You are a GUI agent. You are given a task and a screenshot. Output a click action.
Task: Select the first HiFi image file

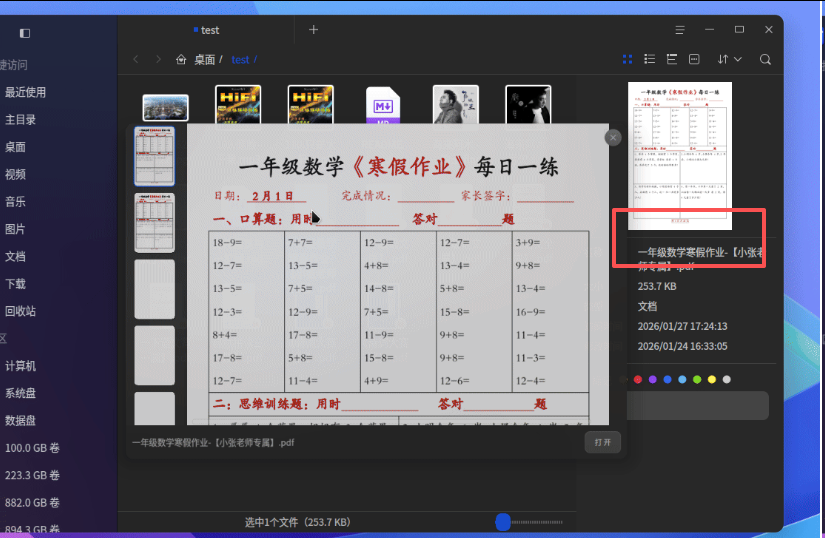pyautogui.click(x=238, y=104)
